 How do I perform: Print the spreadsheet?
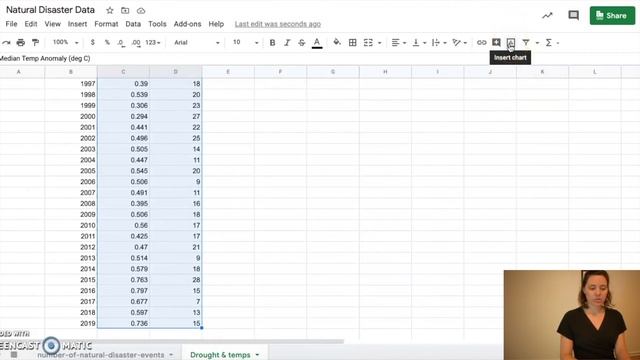pos(20,42)
